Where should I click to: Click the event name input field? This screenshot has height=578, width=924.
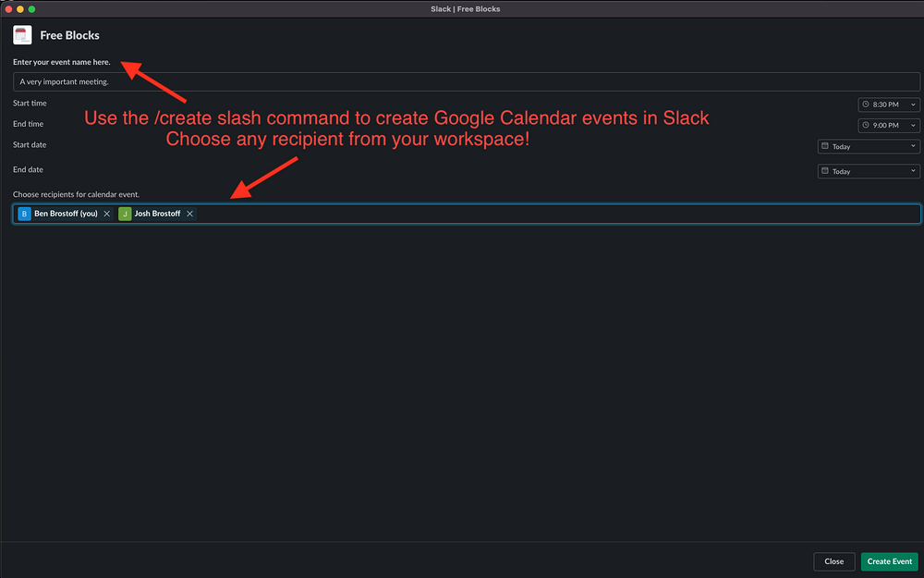pos(466,82)
